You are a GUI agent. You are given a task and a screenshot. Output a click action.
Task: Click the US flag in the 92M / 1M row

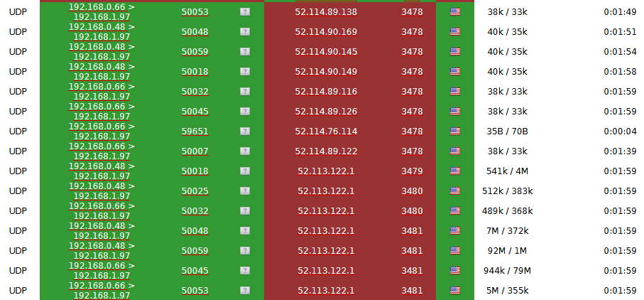[x=454, y=251]
